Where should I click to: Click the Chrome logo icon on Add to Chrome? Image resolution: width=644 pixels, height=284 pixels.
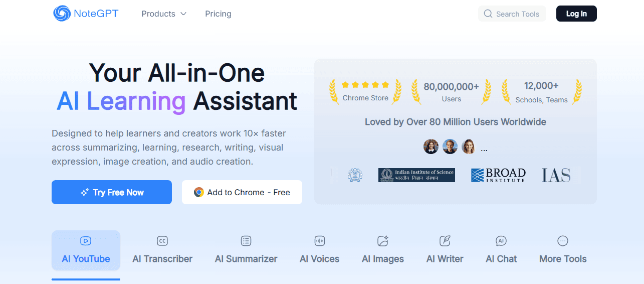tap(199, 193)
